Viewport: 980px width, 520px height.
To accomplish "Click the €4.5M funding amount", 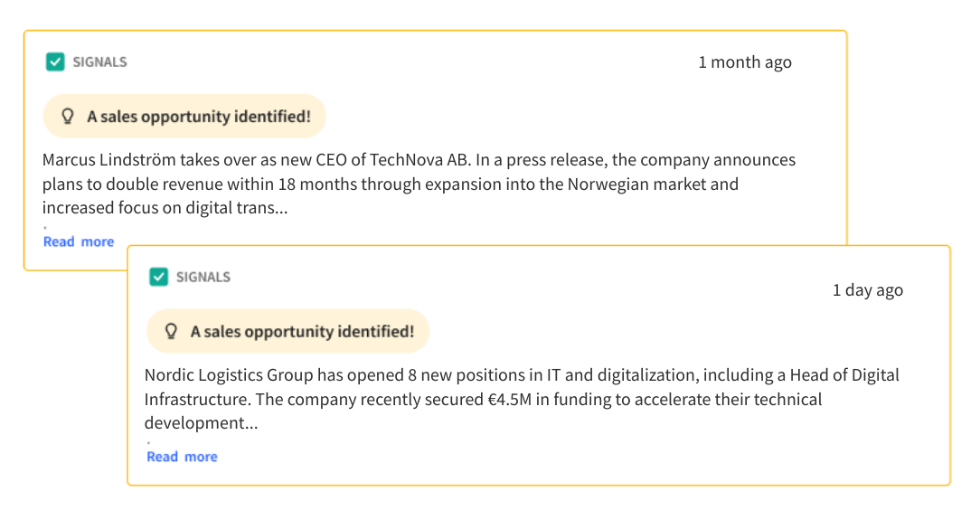I will click(x=509, y=399).
